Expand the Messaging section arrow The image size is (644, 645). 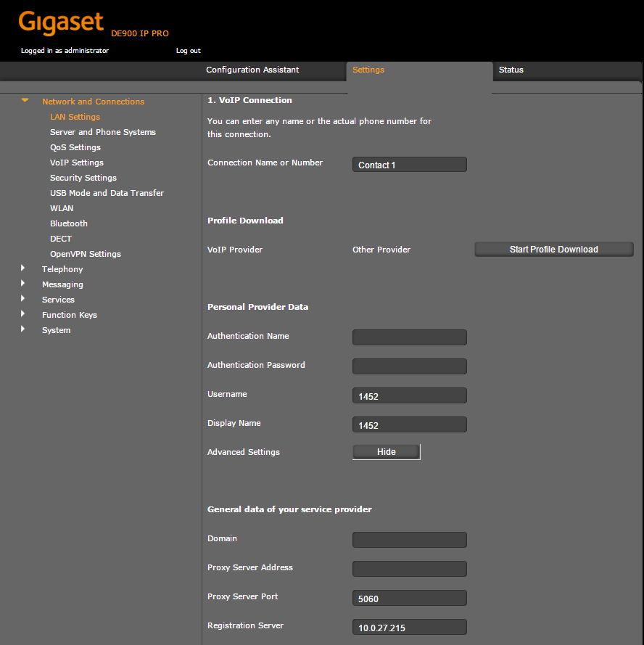(x=23, y=284)
